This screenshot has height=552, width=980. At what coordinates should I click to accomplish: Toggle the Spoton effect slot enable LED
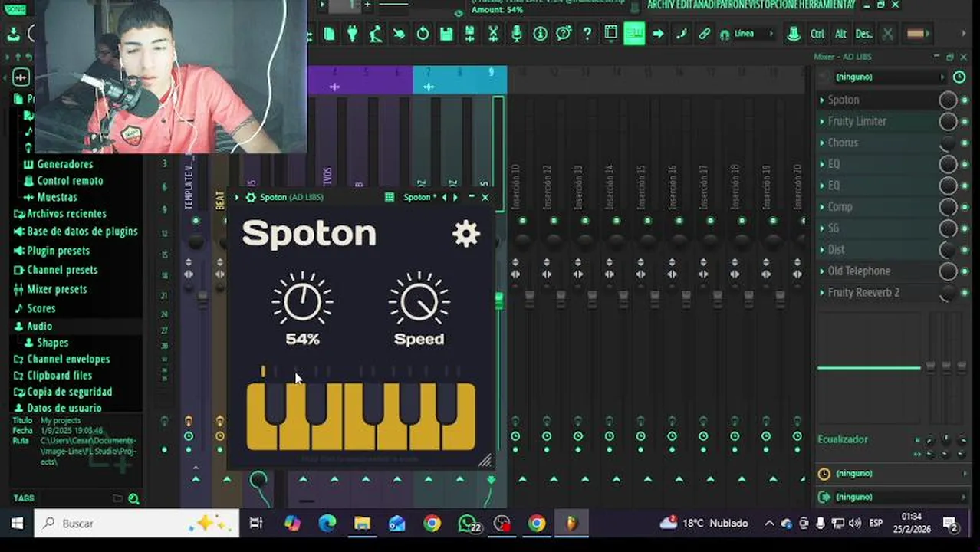pyautogui.click(x=965, y=100)
